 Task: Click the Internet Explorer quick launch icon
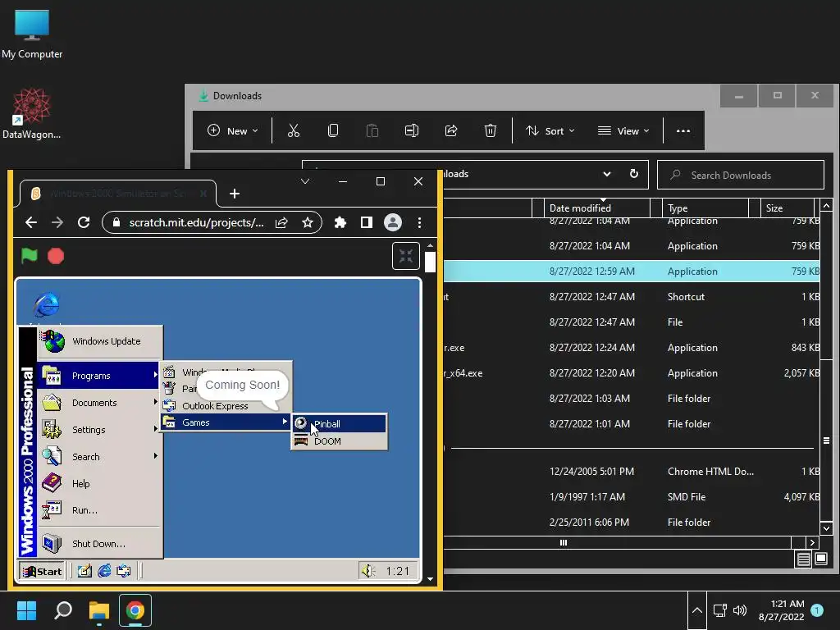(x=104, y=571)
